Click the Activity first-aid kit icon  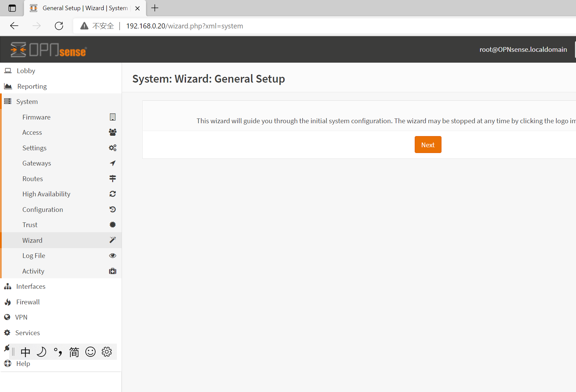[112, 271]
